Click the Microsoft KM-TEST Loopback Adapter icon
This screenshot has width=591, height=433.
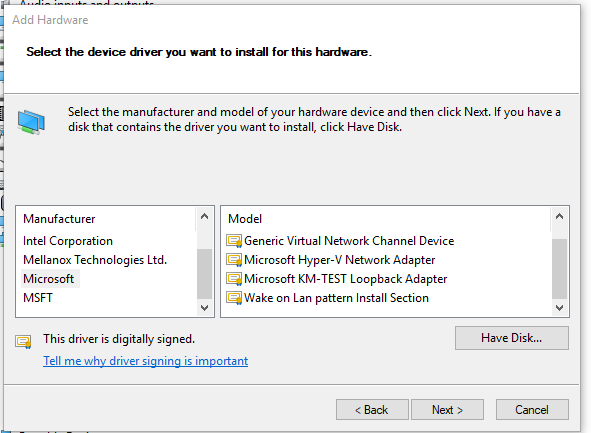[x=234, y=279]
